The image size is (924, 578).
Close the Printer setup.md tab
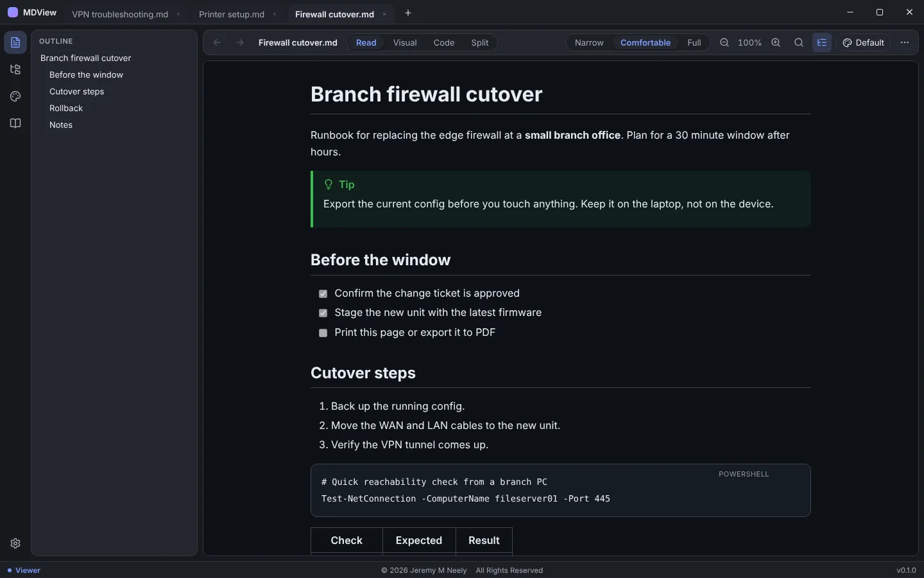pyautogui.click(x=275, y=14)
